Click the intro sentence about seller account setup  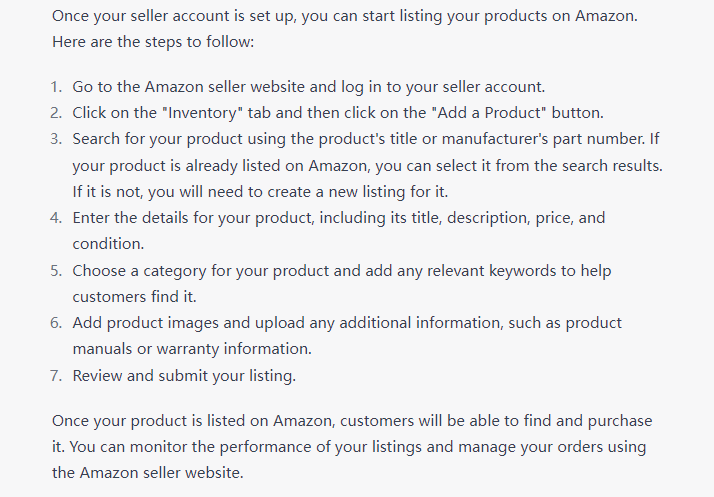point(345,16)
